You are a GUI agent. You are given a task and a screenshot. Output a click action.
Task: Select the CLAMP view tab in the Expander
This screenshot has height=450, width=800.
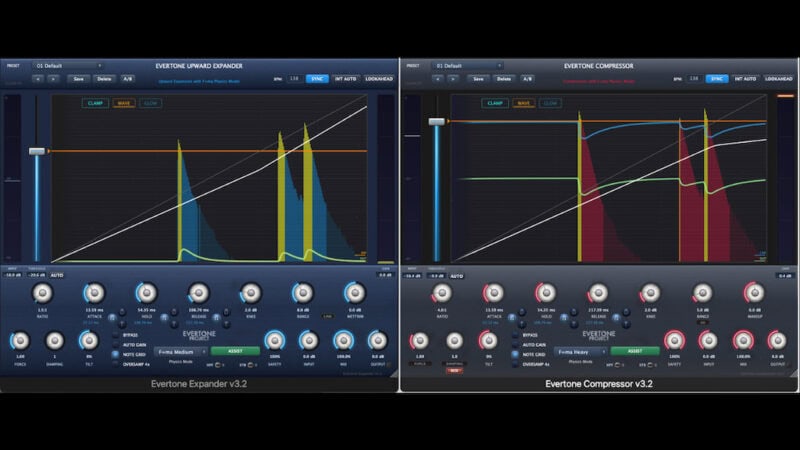click(95, 102)
